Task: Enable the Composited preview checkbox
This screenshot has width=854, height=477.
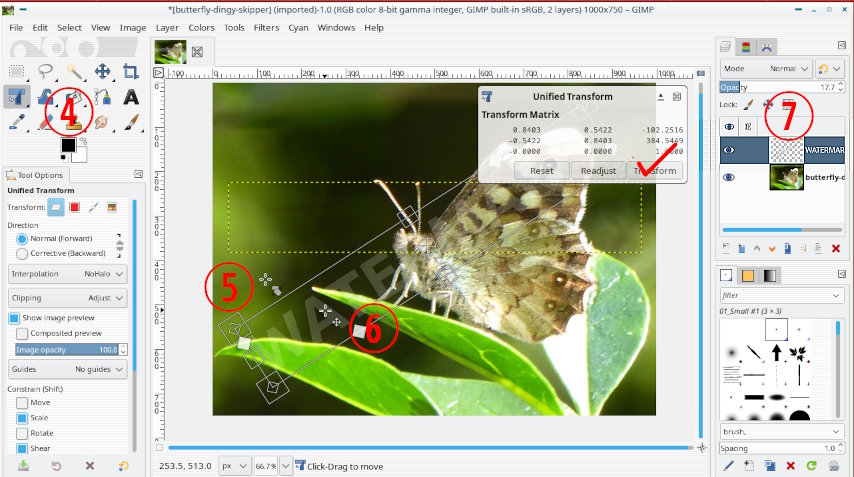Action: [22, 333]
